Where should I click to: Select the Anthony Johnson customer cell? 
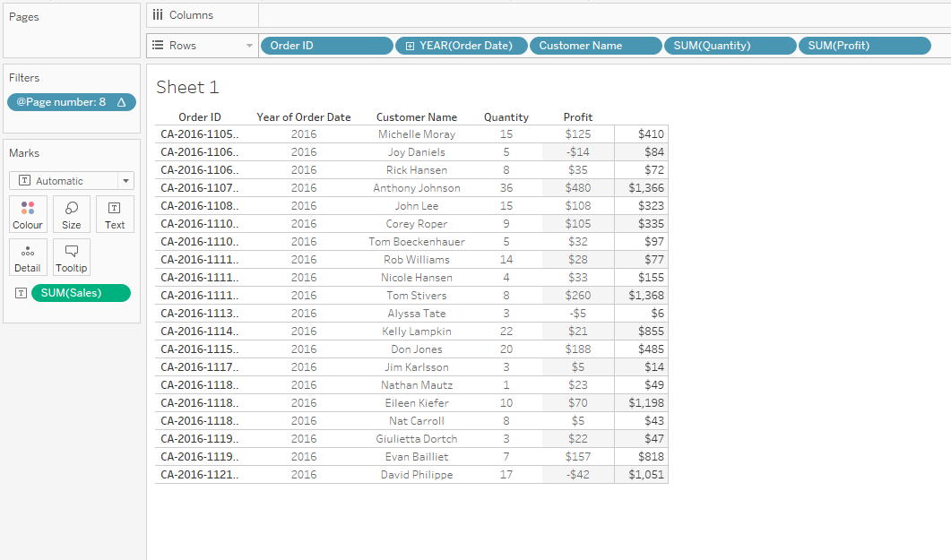pos(417,188)
